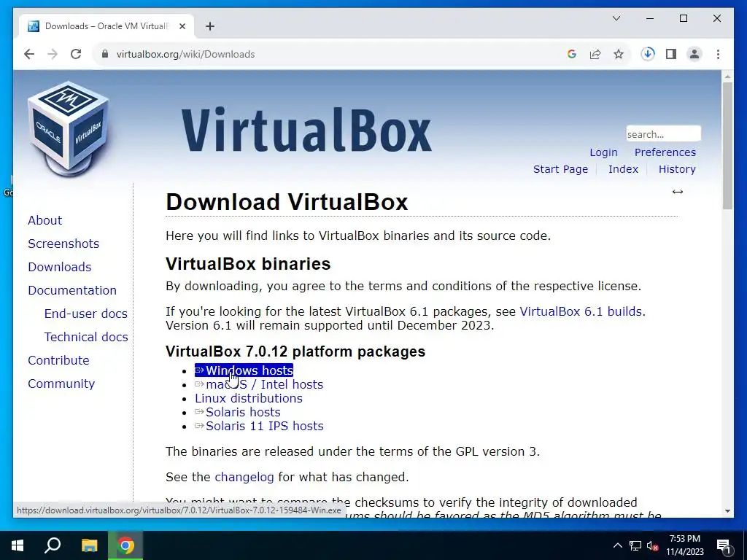Open the Preferences link
The width and height of the screenshot is (747, 560).
[665, 152]
